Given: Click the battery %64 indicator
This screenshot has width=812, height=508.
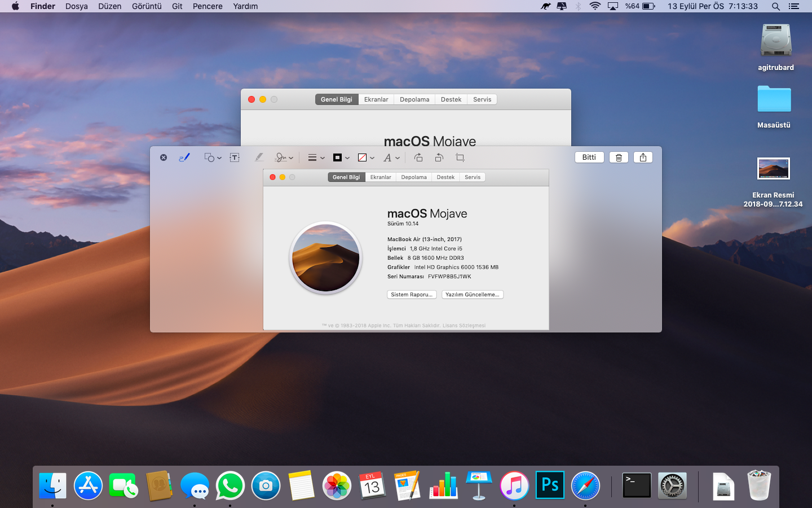Looking at the screenshot, I should (x=640, y=6).
